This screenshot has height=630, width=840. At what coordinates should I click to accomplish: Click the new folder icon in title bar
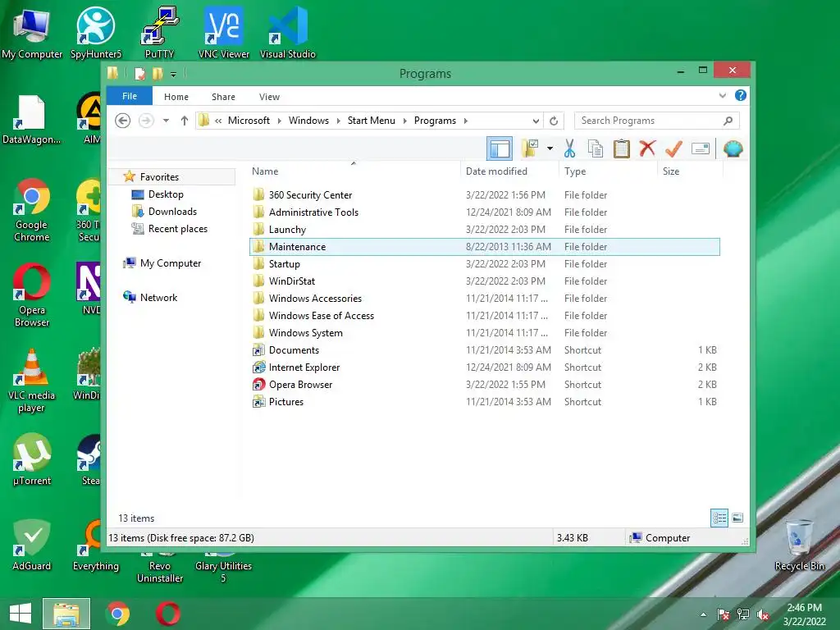[x=157, y=73]
